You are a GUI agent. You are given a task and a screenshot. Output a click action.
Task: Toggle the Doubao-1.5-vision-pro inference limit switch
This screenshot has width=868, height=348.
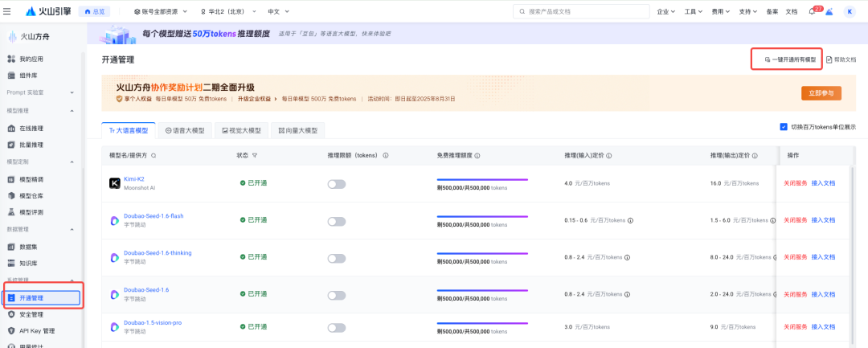(x=337, y=328)
